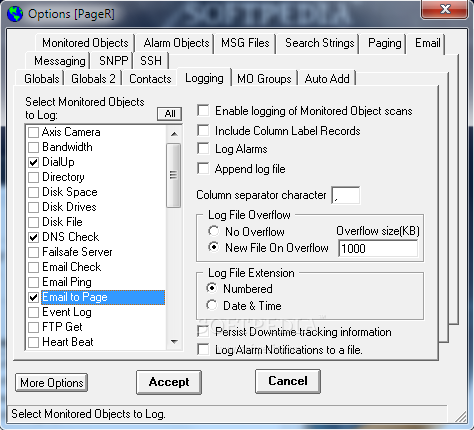
Task: Switch to the Auto Add tab
Action: click(x=327, y=79)
